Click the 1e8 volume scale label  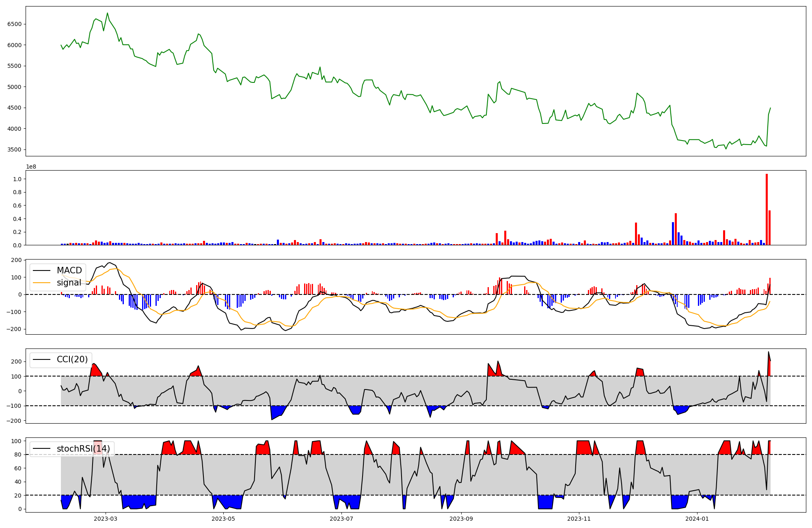point(31,167)
